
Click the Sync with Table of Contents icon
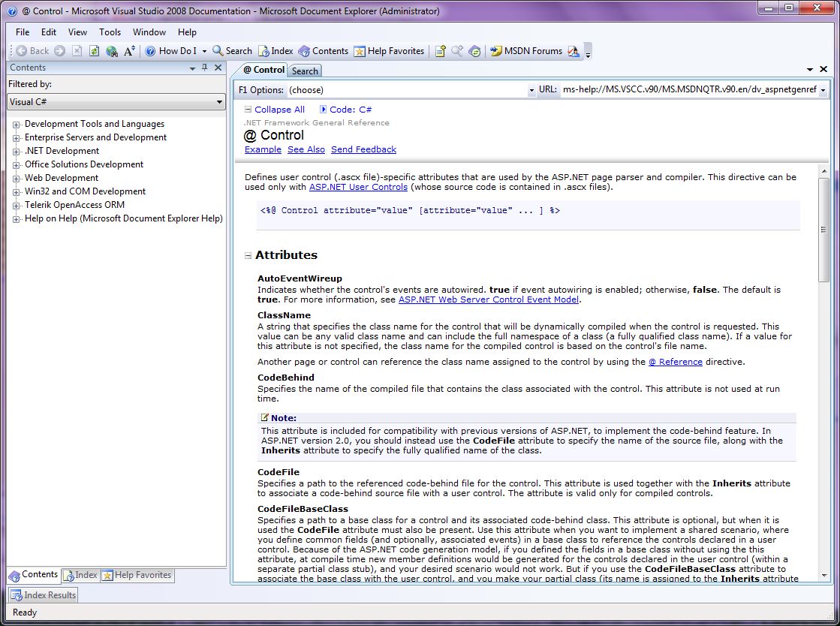(x=474, y=51)
